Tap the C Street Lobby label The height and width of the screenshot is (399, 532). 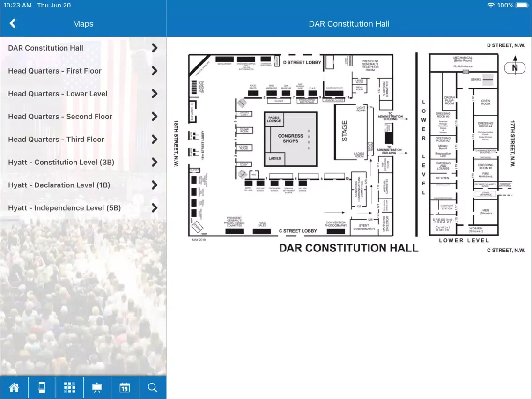coord(298,231)
